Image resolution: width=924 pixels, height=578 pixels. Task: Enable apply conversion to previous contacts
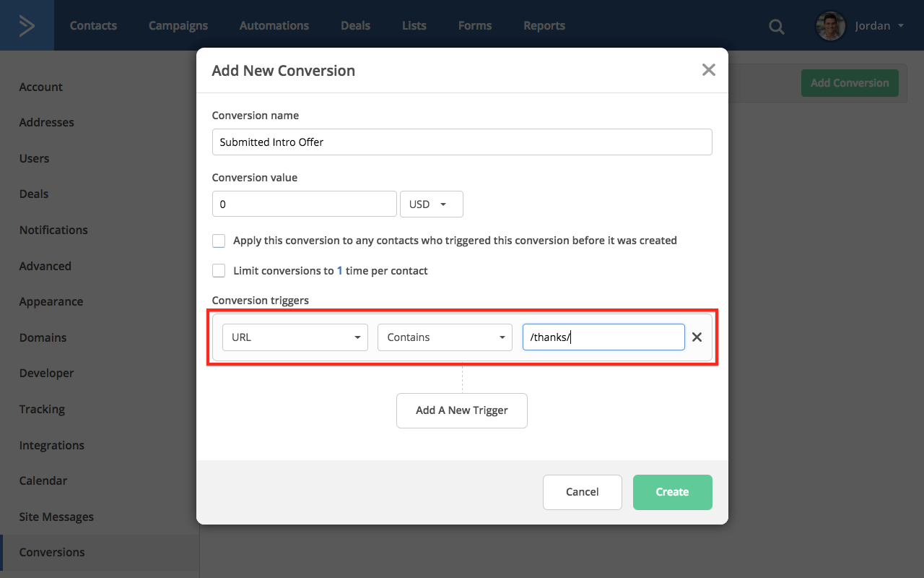click(x=219, y=241)
